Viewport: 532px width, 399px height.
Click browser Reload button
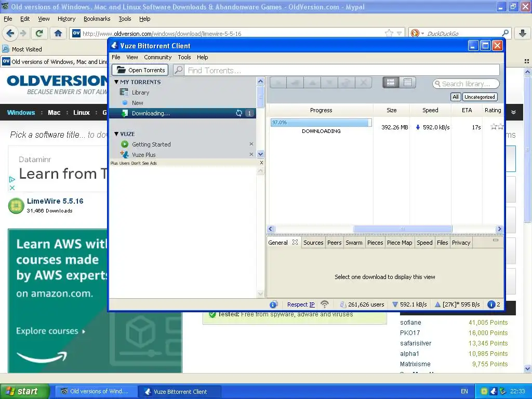39,33
